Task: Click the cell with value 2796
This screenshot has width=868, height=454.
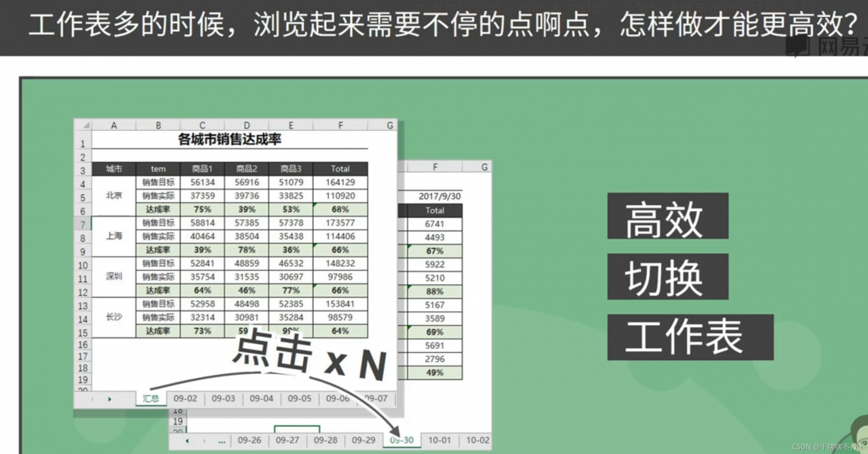Action: 435,359
